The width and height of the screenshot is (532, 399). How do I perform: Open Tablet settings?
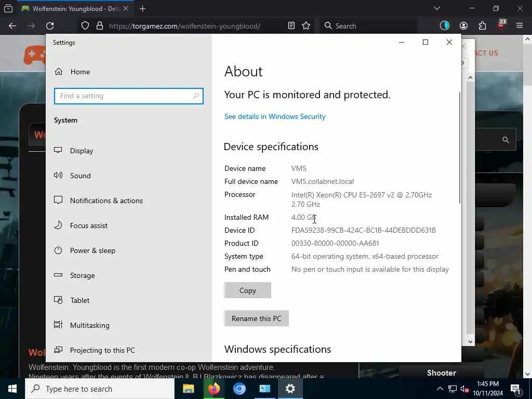point(72,300)
